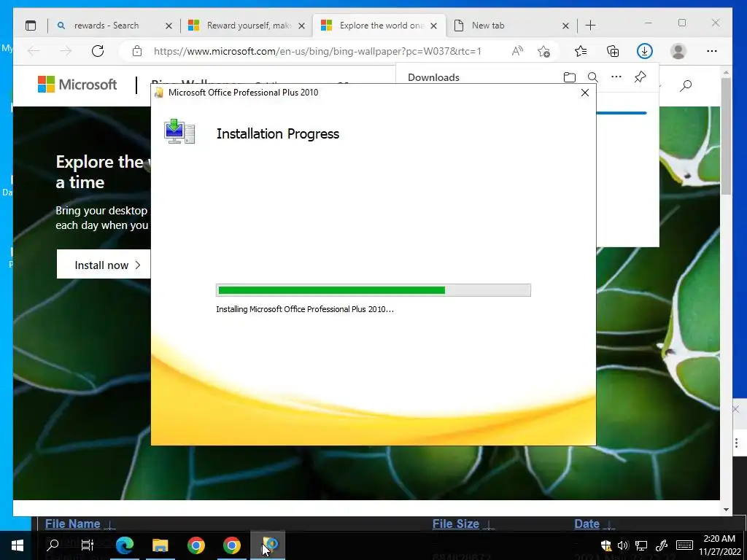Viewport: 747px width, 560px height.
Task: Open Windows Security tray icon
Action: 606,545
